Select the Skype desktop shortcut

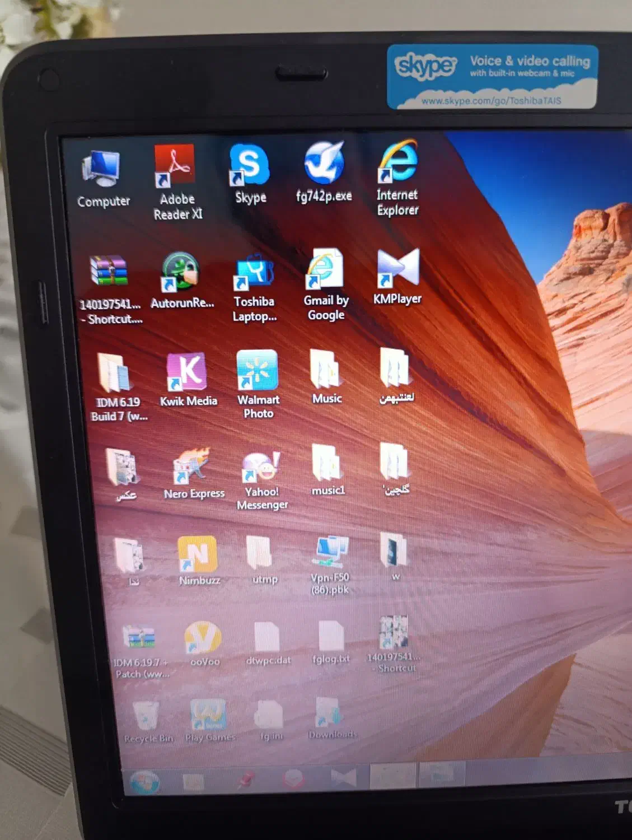tap(249, 164)
